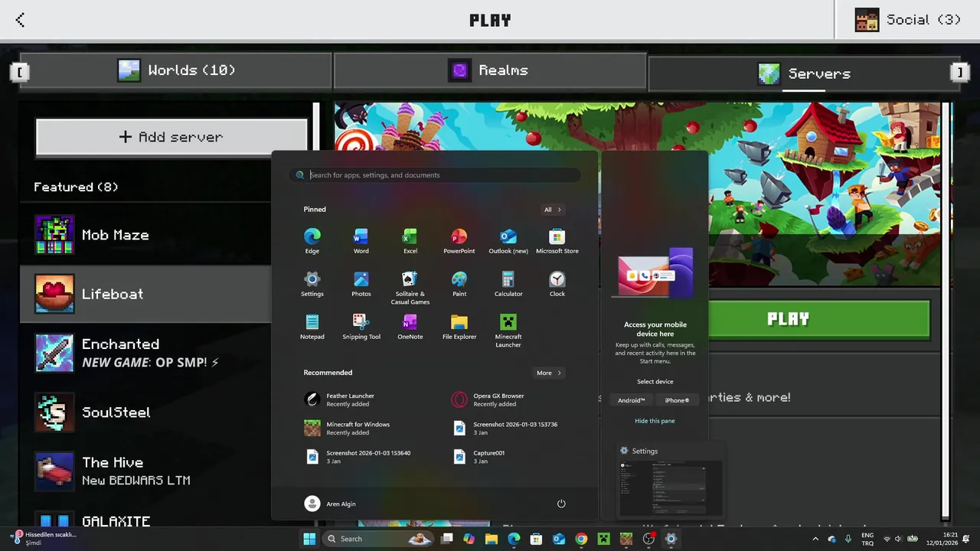Launch Notepad from pinned apps
980x551 pixels.
click(x=312, y=327)
